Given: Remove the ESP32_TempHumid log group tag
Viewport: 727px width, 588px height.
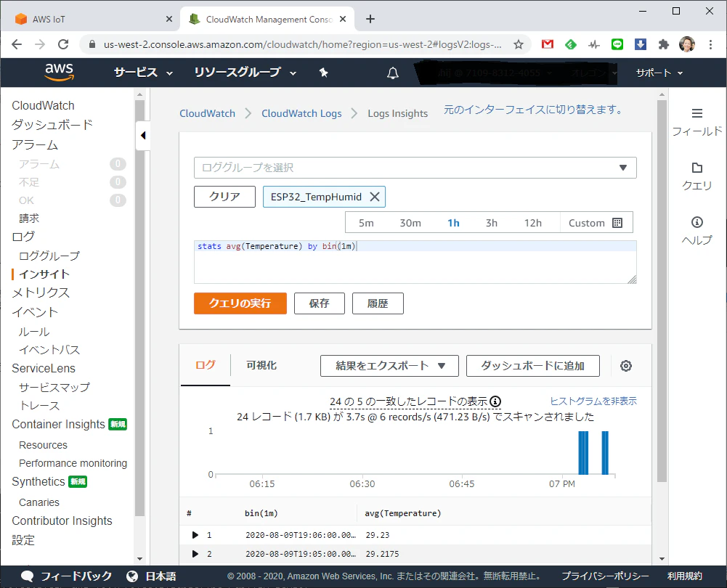Looking at the screenshot, I should (375, 197).
